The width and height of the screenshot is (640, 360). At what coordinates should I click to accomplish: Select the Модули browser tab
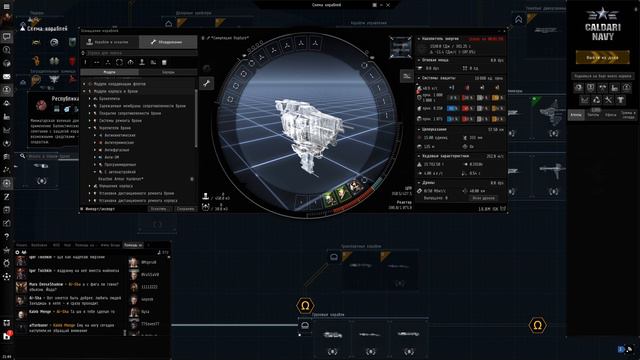coord(109,72)
